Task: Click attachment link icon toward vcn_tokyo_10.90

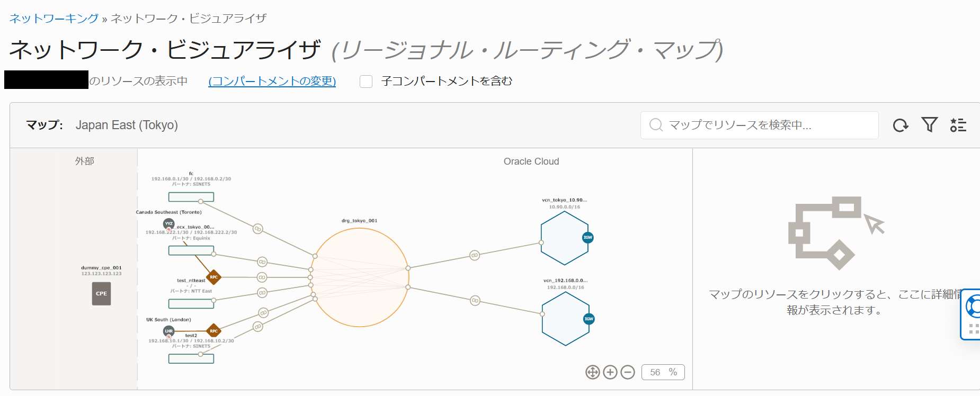Action: pos(475,255)
